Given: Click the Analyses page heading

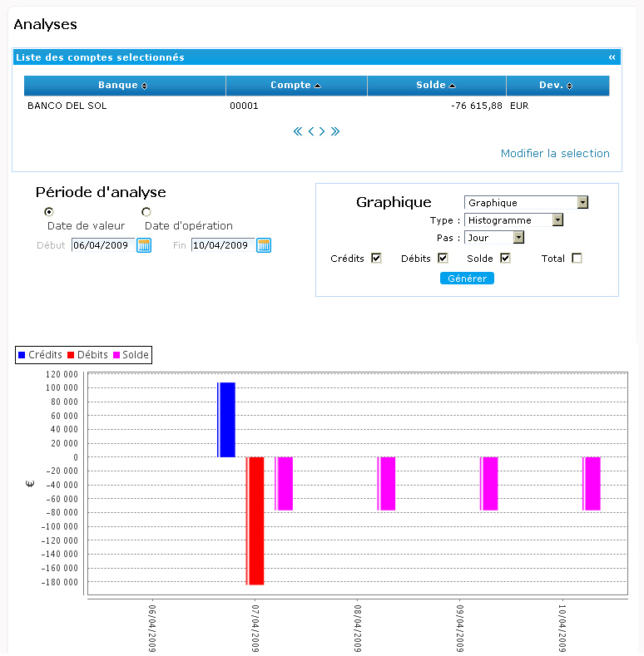Looking at the screenshot, I should point(45,24).
